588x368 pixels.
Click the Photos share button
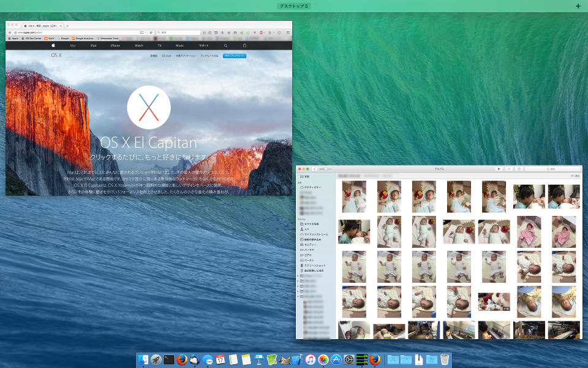click(519, 169)
